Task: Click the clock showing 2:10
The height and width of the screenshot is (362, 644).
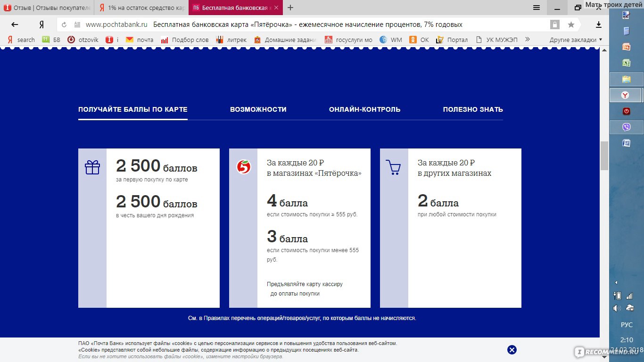Action: [x=627, y=340]
